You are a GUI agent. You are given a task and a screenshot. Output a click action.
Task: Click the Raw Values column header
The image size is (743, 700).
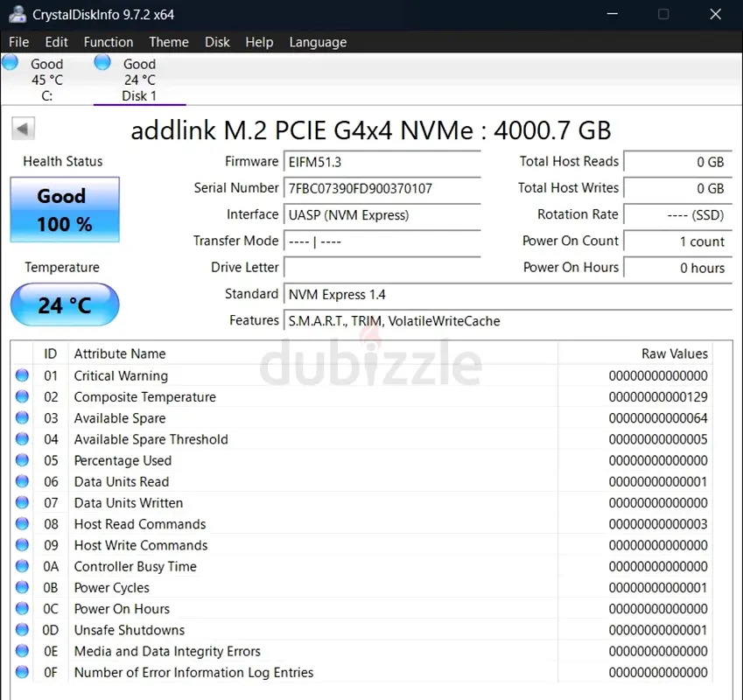point(635,353)
